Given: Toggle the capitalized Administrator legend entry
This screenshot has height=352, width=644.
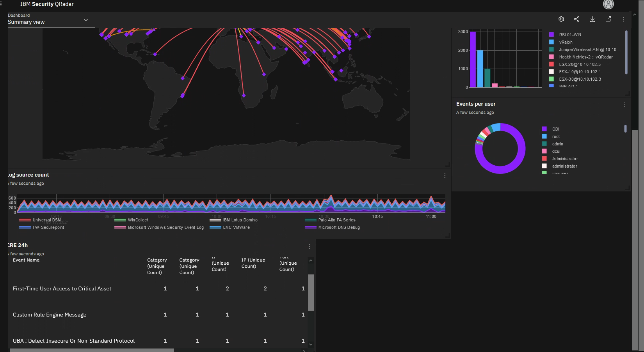Looking at the screenshot, I should [x=560, y=159].
